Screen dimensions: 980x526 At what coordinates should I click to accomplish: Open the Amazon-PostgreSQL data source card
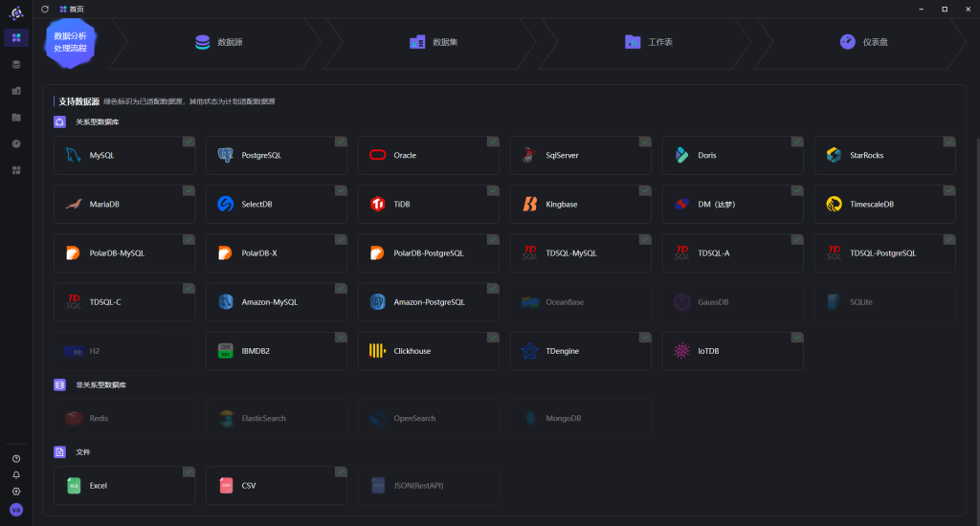click(x=428, y=301)
